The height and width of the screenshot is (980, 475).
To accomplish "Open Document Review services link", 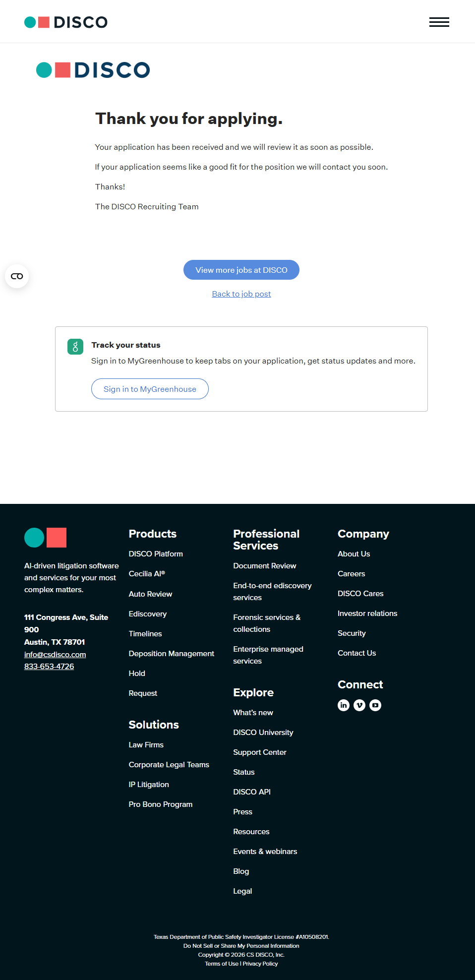I will 264,566.
